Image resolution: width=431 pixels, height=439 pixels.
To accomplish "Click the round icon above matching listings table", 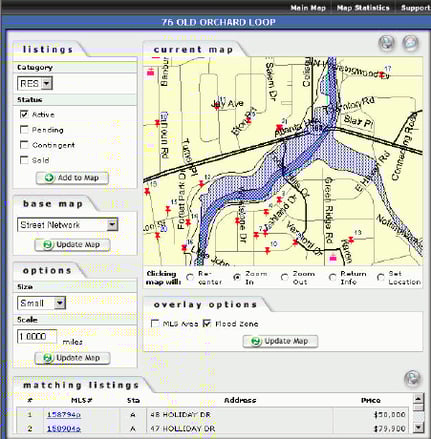I will point(412,379).
